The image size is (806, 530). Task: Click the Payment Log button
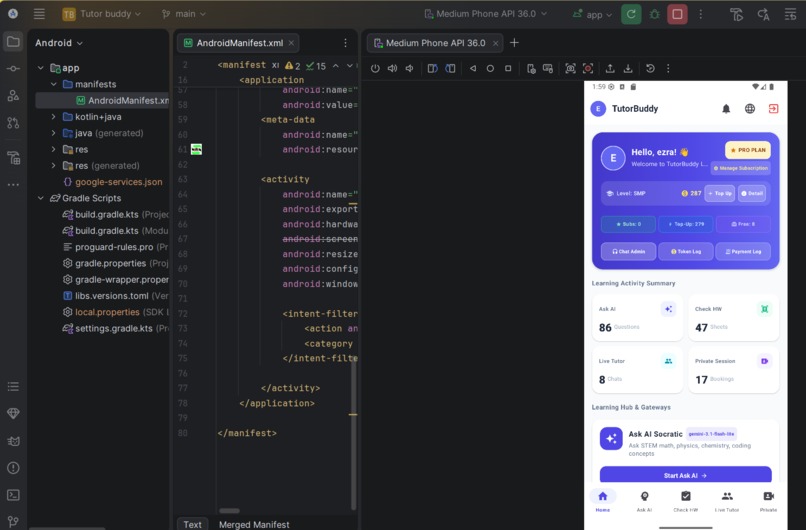point(743,251)
